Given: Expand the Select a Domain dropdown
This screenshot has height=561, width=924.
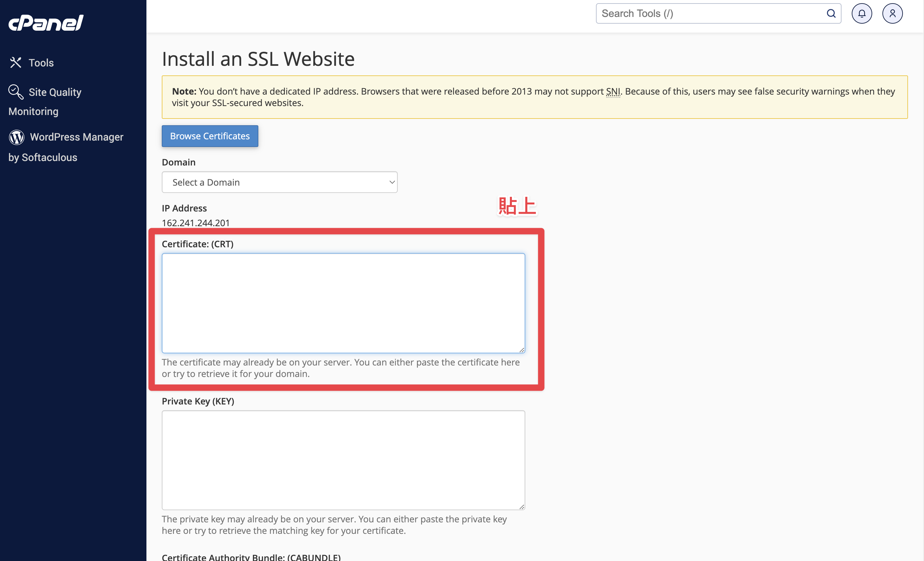Looking at the screenshot, I should pyautogui.click(x=279, y=182).
